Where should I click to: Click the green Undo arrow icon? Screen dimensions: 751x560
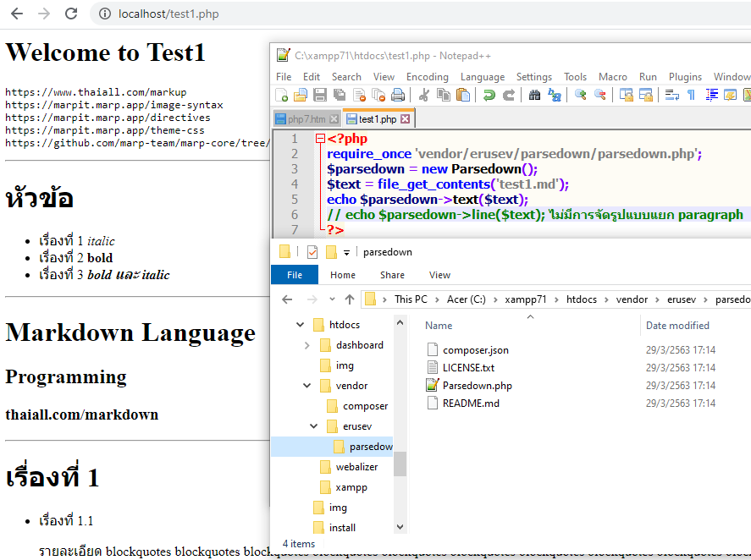click(489, 95)
